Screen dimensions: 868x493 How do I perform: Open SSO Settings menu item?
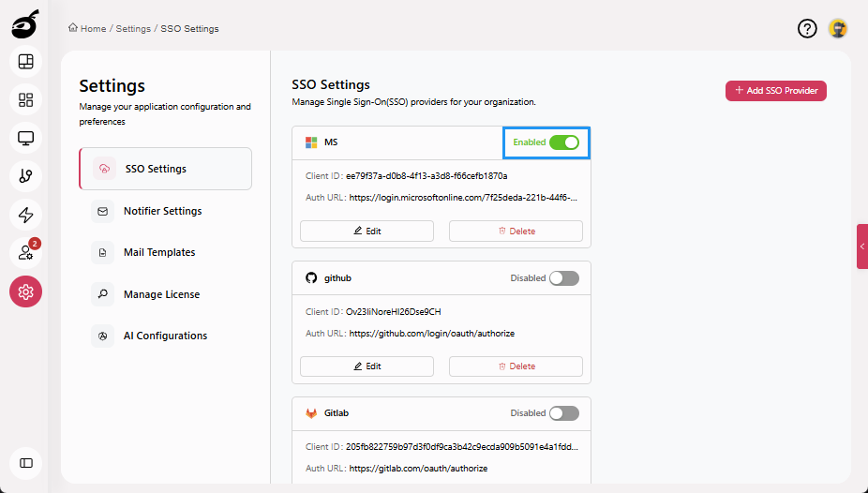(x=166, y=169)
